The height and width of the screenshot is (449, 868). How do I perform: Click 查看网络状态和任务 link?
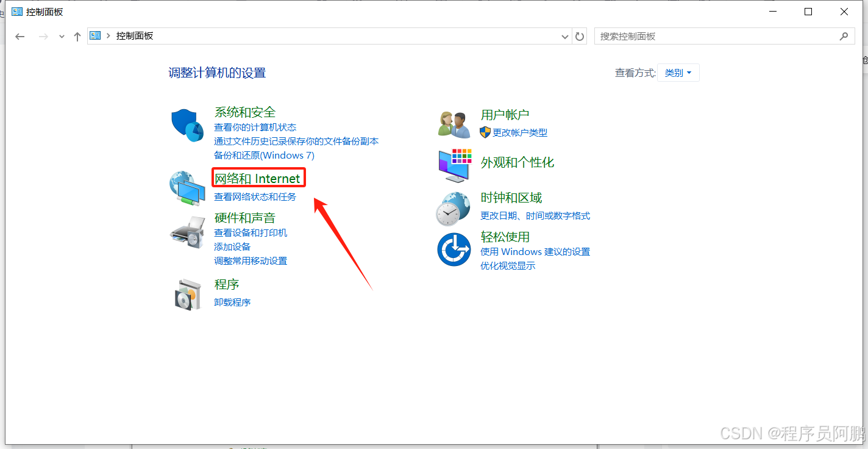coord(255,196)
